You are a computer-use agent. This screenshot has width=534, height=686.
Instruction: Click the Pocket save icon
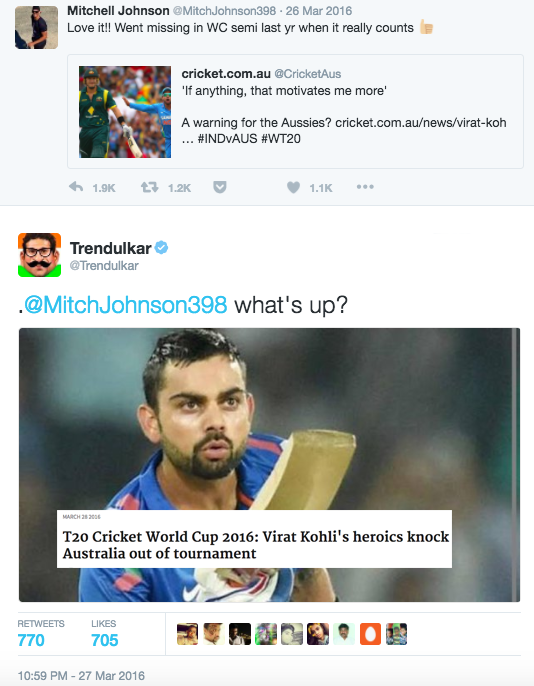(x=220, y=187)
